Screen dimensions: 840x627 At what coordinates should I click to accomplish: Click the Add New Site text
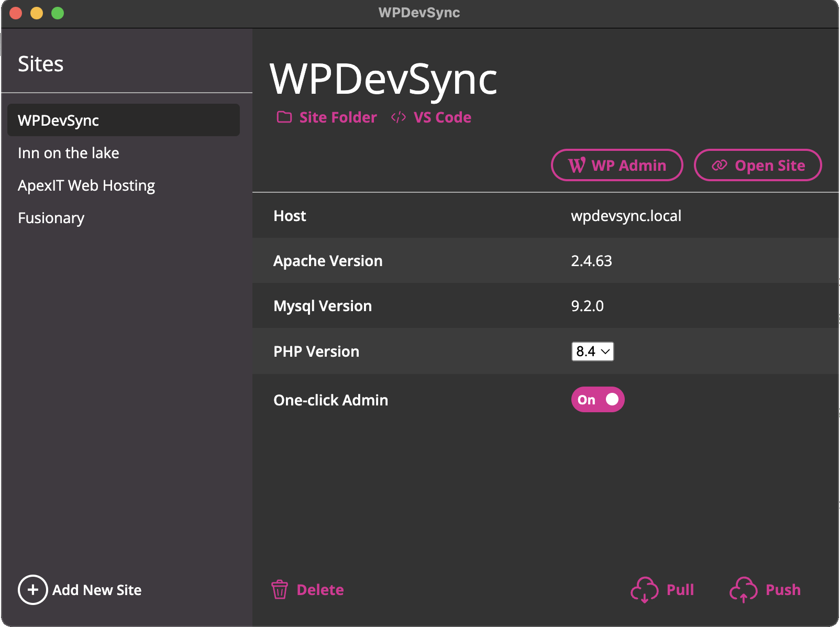[97, 590]
